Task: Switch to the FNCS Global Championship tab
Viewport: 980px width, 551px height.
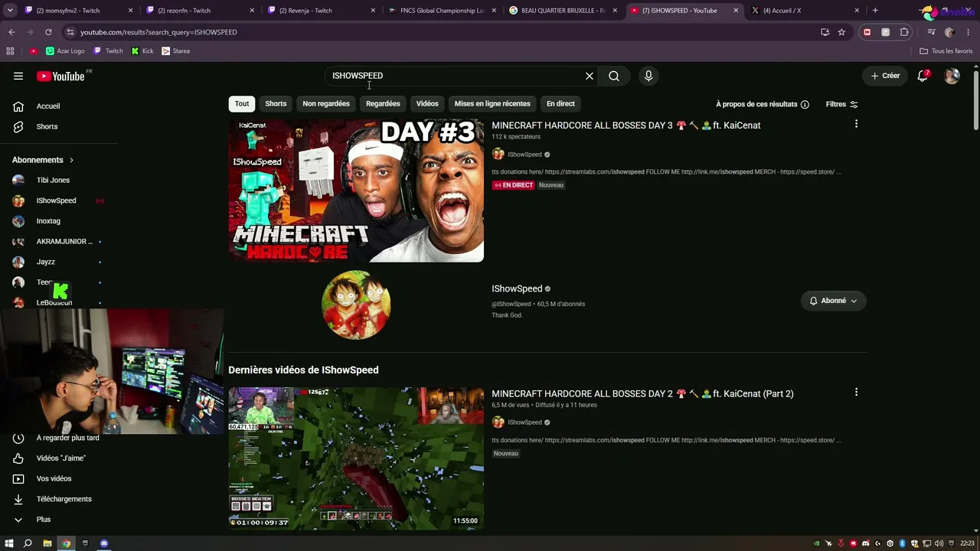Action: (x=443, y=11)
